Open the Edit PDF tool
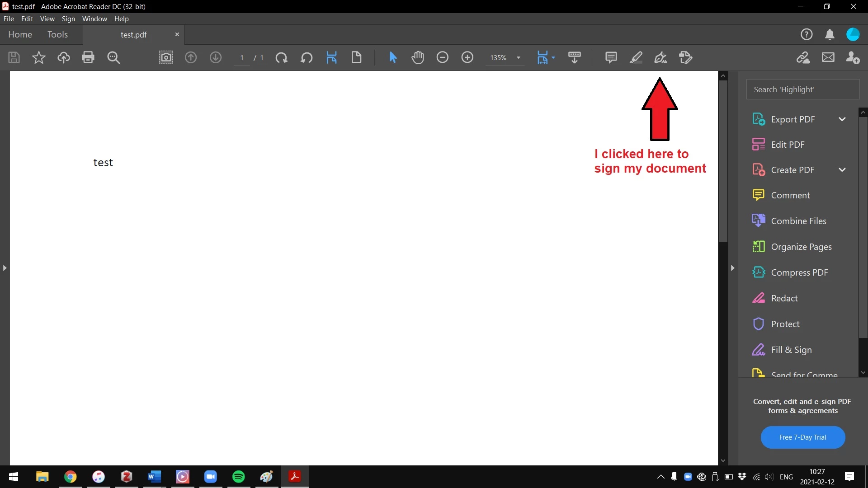 point(788,145)
